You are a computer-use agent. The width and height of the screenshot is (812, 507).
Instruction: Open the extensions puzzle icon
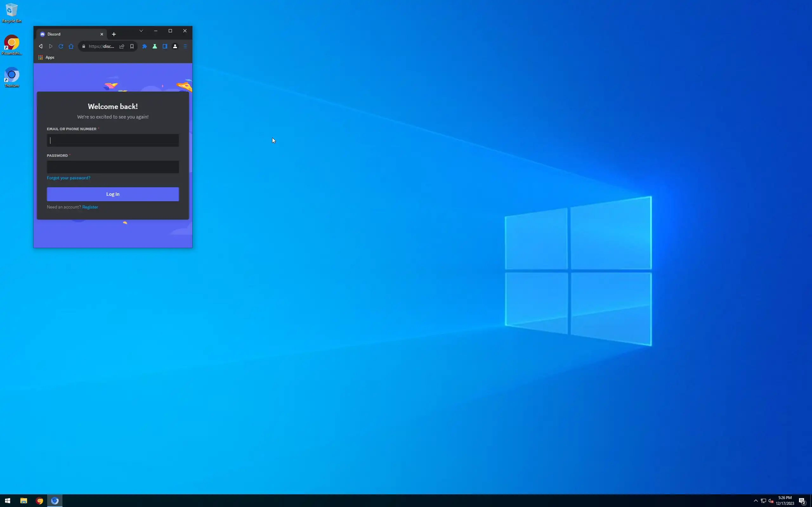pos(145,46)
